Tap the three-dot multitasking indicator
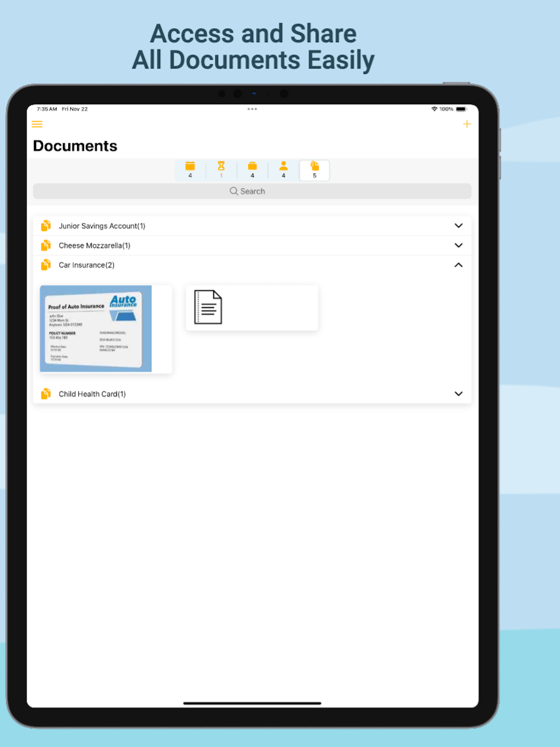The image size is (560, 747). point(252,109)
